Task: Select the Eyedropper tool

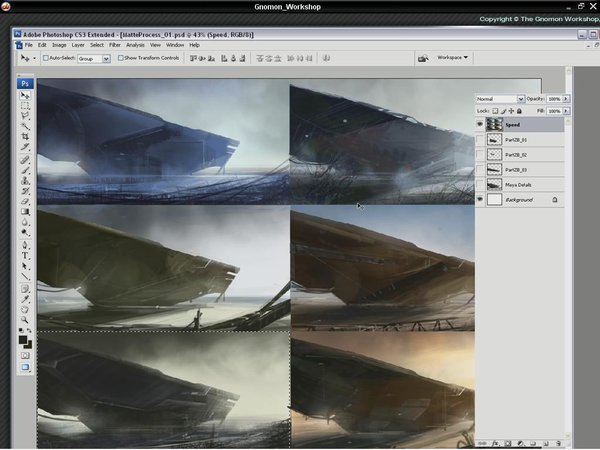Action: click(x=25, y=299)
